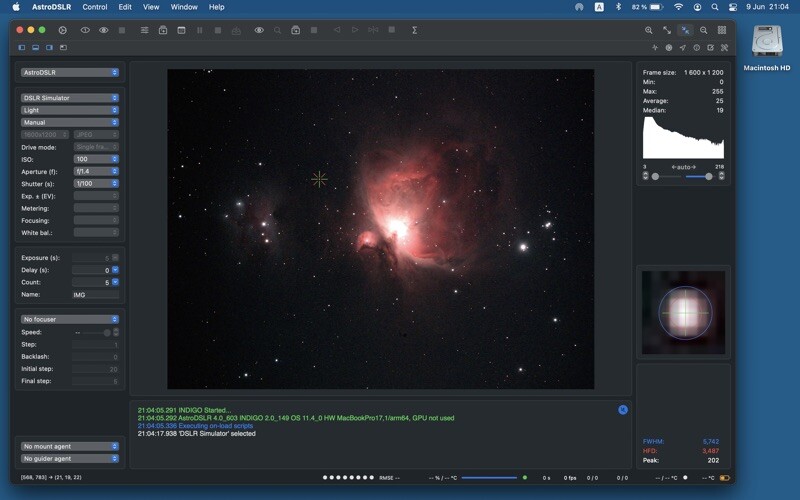Click the greyed search magnifier toolbar icon
The image size is (800, 500).
[x=277, y=30]
